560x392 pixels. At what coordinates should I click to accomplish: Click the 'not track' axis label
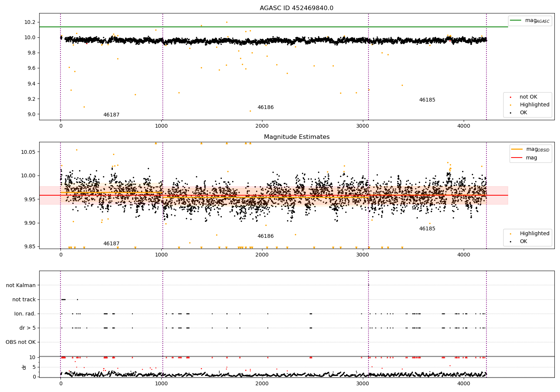click(24, 299)
